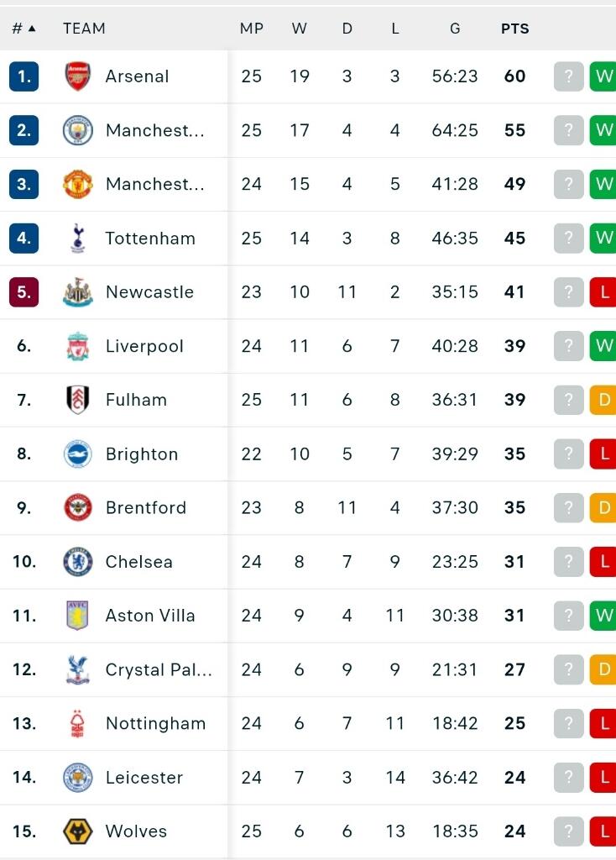This screenshot has width=616, height=860.
Task: Open the Newcastle club crest
Action: pyautogui.click(x=78, y=292)
